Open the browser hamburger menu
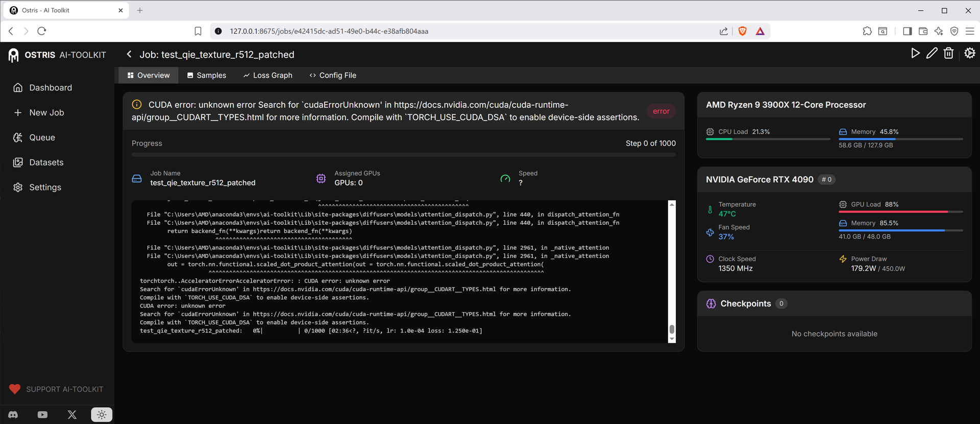 970,31
